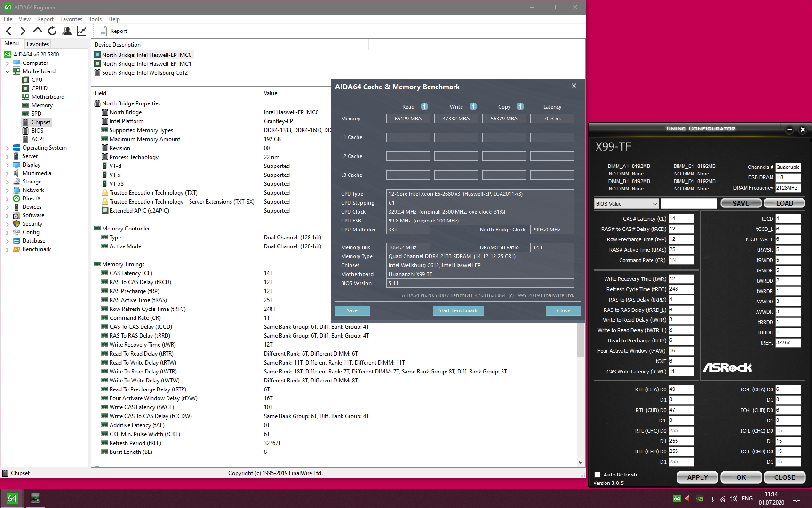Image resolution: width=812 pixels, height=508 pixels.
Task: Expand the Server tree node
Action: [x=8, y=156]
